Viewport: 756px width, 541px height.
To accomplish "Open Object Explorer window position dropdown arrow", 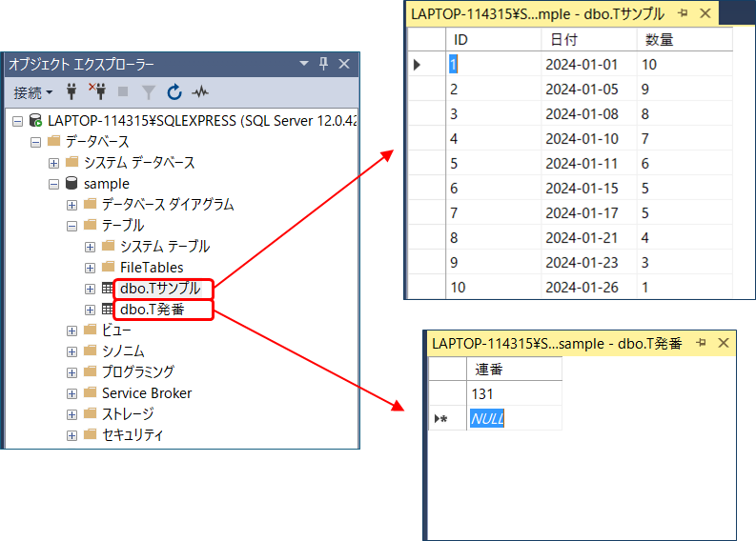I will point(304,64).
